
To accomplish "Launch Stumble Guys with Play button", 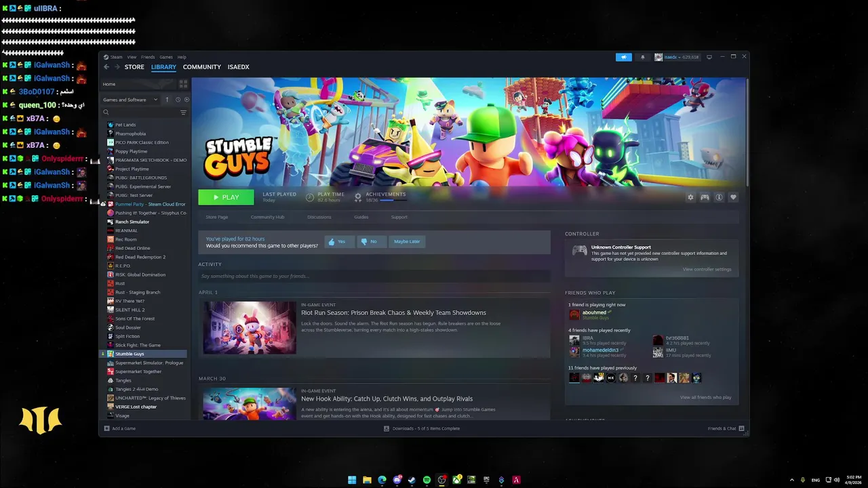I will [x=226, y=197].
